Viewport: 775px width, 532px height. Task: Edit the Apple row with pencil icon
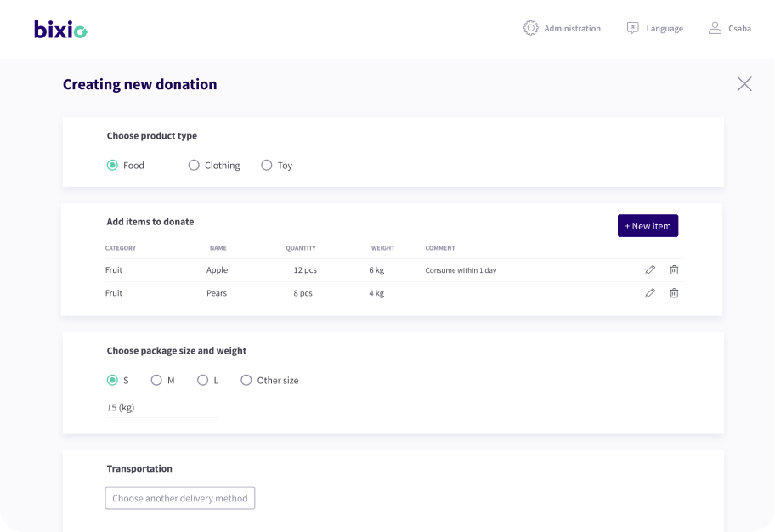tap(650, 270)
